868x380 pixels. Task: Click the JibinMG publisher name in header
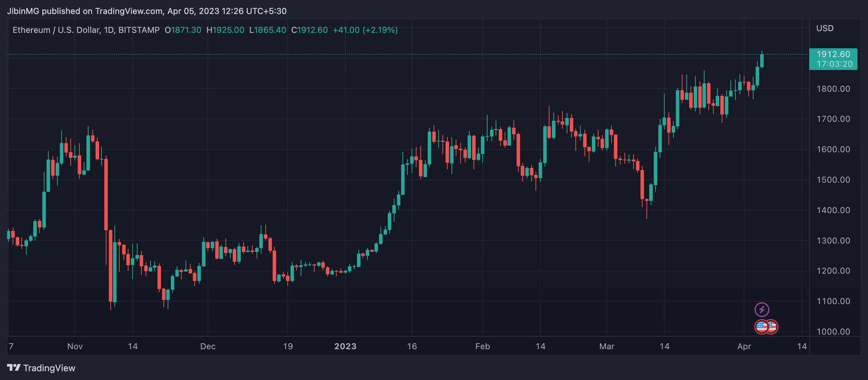(x=24, y=11)
